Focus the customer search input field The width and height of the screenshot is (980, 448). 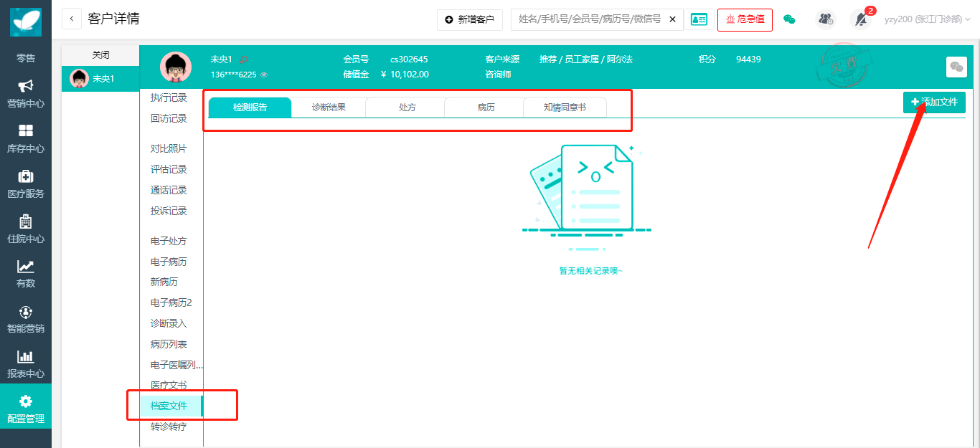click(590, 19)
